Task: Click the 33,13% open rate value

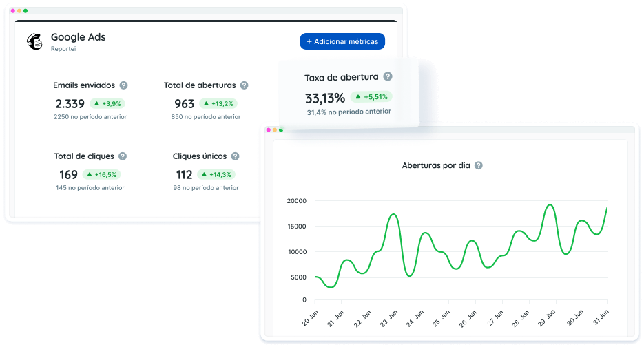Action: pyautogui.click(x=324, y=98)
